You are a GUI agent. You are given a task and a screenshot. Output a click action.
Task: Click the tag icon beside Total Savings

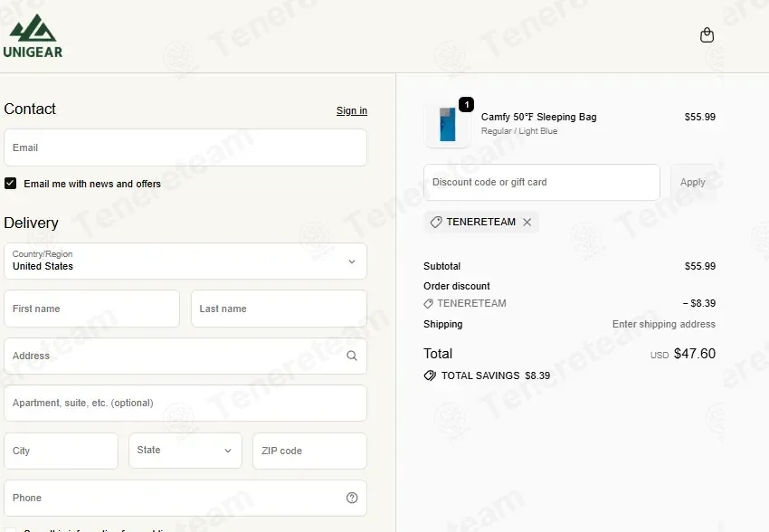click(x=430, y=375)
